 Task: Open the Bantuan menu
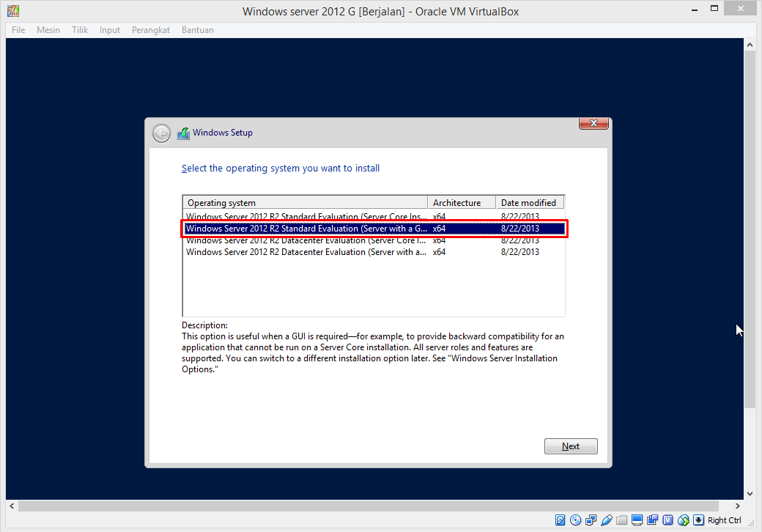click(198, 30)
